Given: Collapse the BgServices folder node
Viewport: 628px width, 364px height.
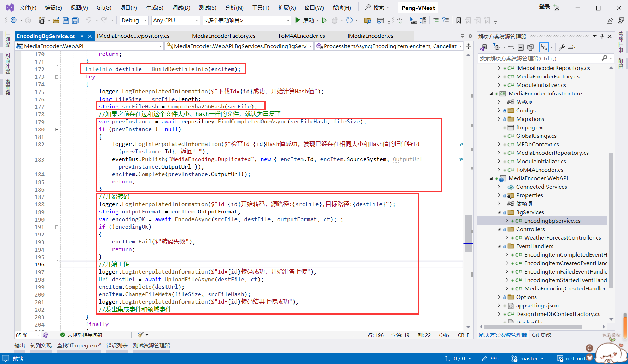Looking at the screenshot, I should click(x=499, y=212).
